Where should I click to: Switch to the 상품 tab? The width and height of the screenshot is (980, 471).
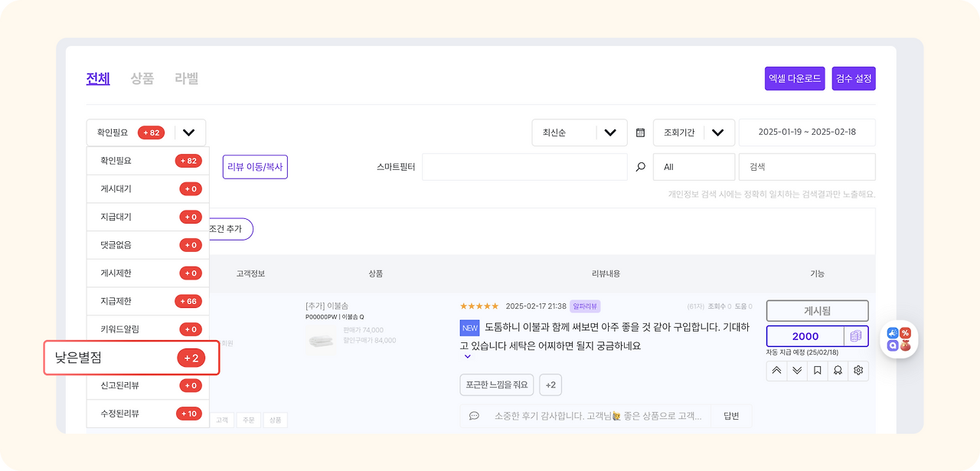[x=142, y=78]
